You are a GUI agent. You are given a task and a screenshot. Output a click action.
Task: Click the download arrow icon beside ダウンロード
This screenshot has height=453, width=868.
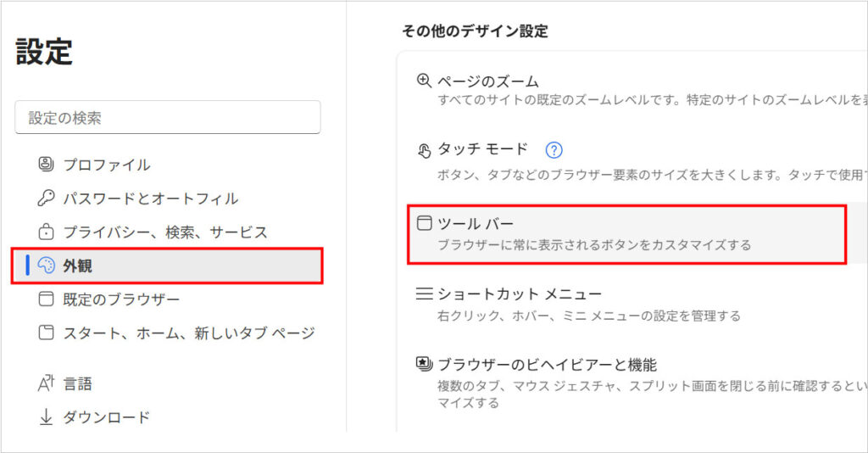click(x=47, y=417)
